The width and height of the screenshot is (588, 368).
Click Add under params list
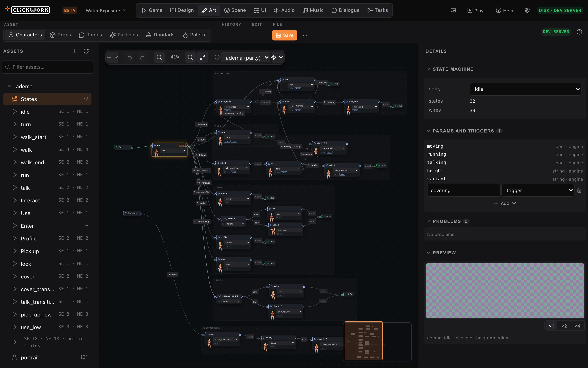505,203
